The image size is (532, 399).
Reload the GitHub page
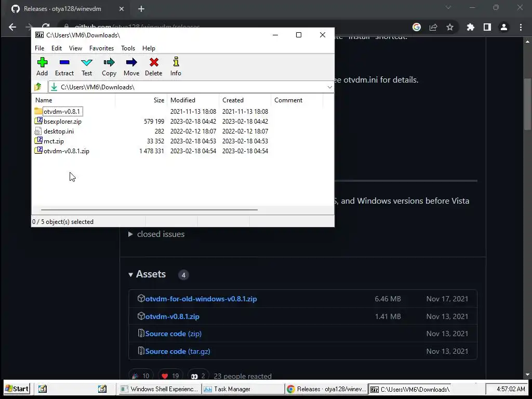tap(46, 26)
